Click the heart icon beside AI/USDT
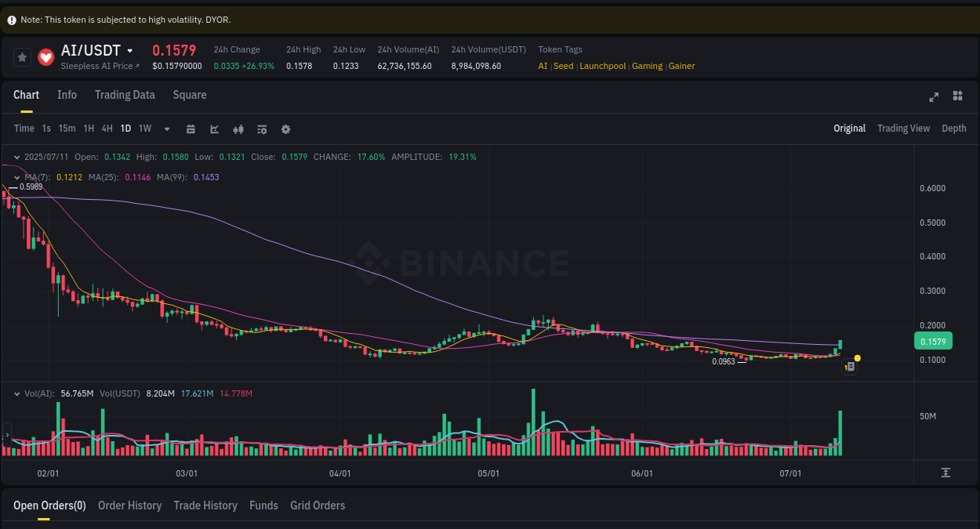980x529 pixels. pyautogui.click(x=45, y=56)
